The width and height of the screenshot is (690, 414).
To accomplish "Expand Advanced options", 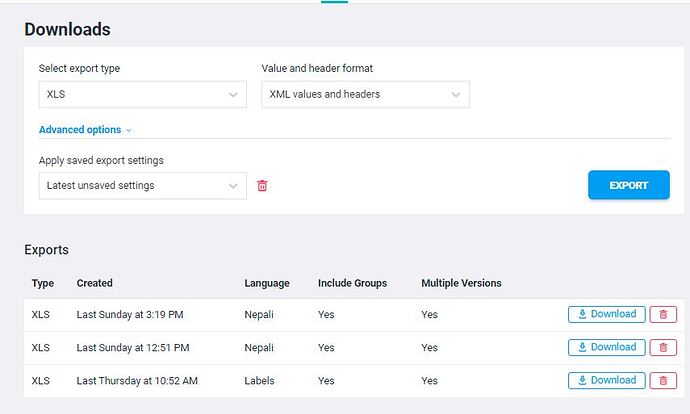I will tap(85, 130).
